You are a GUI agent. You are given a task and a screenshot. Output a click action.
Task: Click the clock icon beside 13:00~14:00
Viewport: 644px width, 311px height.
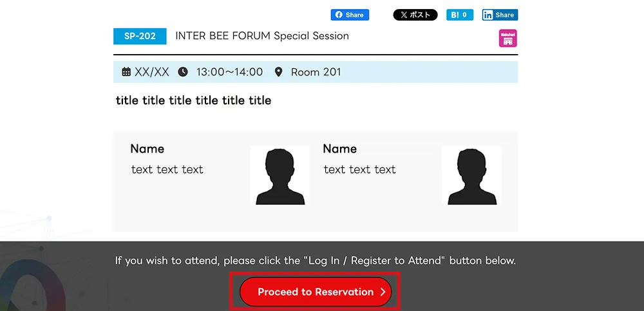point(183,72)
